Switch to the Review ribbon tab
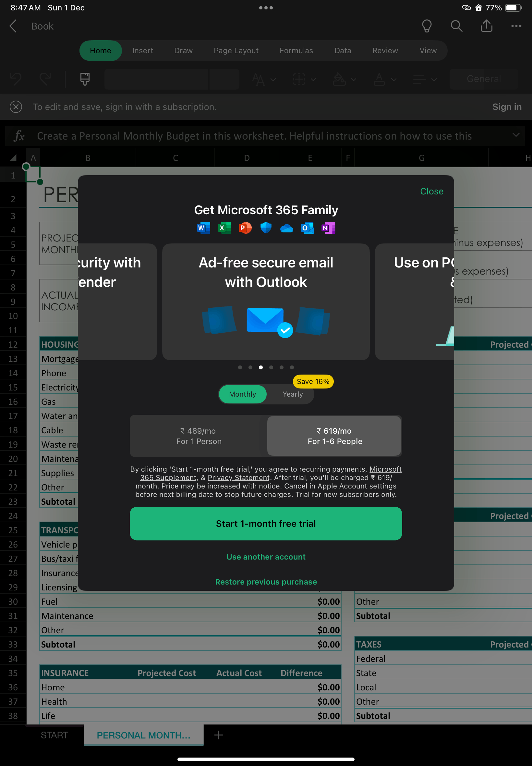 (x=385, y=50)
